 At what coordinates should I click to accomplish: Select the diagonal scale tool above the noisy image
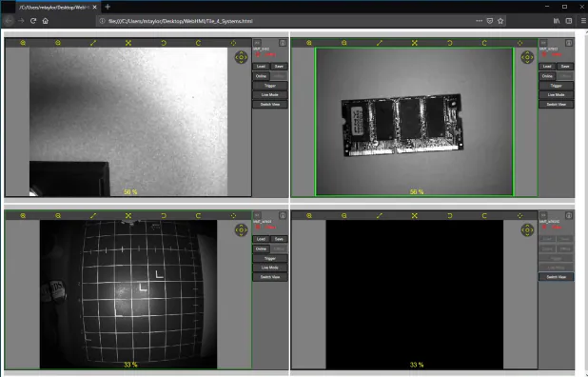[93, 43]
